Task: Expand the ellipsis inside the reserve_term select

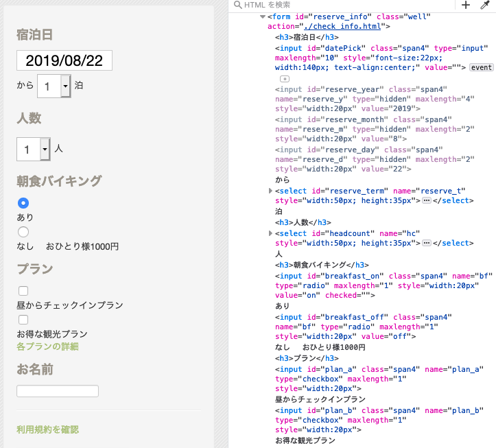Action: point(427,200)
